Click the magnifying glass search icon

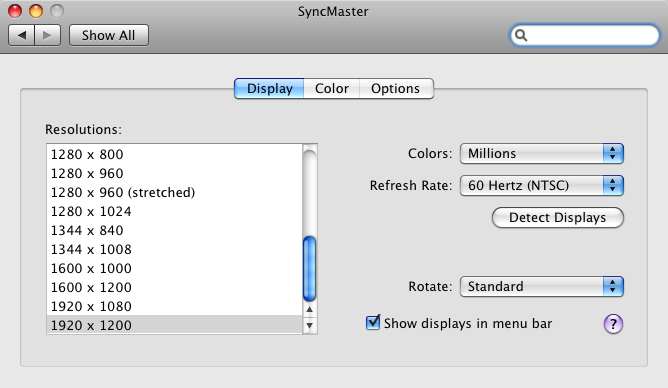(x=521, y=35)
